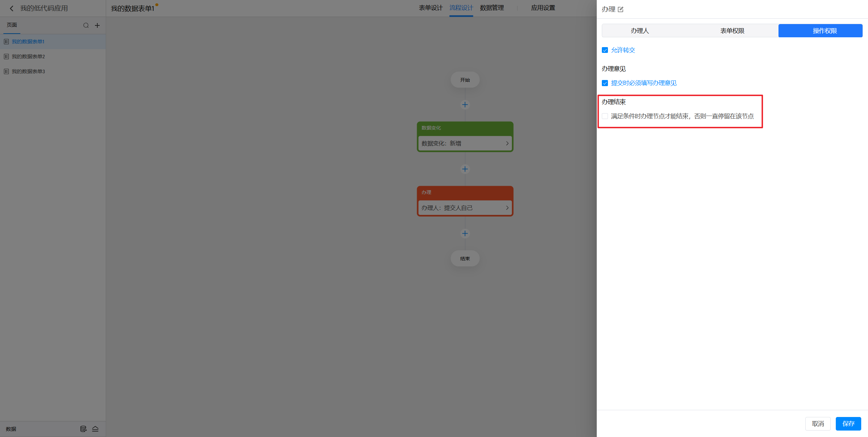The width and height of the screenshot is (868, 437).
Task: Toggle the 提交时必须填写办理意见 checkbox
Action: coord(605,83)
